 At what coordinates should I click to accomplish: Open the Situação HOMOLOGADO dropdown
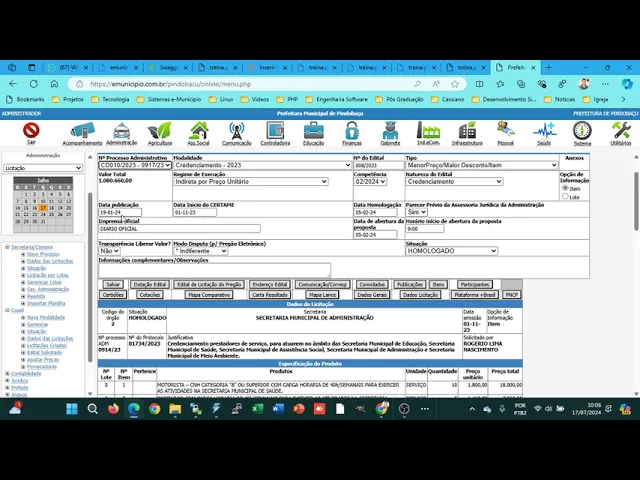point(451,251)
